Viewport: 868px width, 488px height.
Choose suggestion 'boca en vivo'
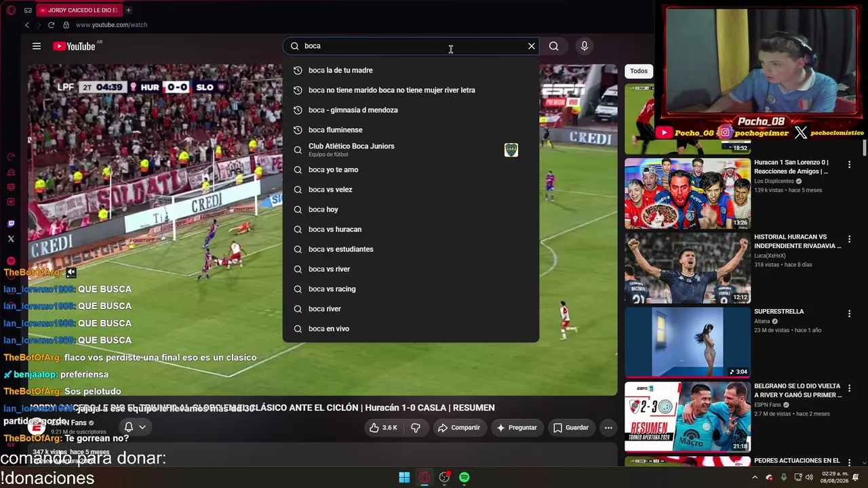[x=411, y=329]
